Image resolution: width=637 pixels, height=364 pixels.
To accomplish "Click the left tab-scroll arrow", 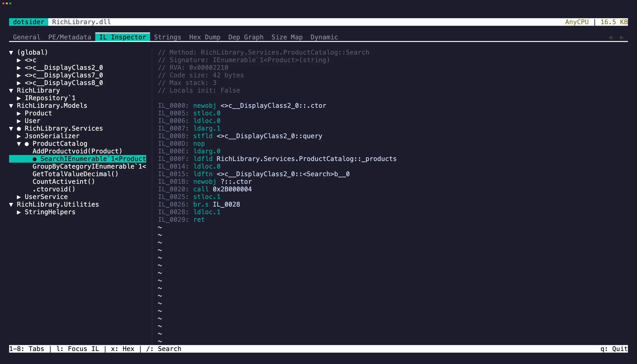I will 610,38.
